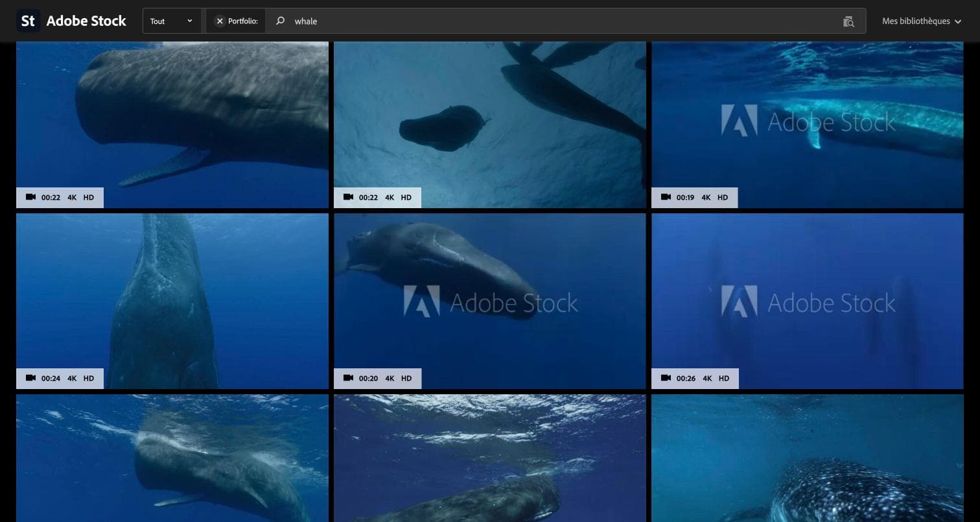Open visual search camera icon

point(848,21)
